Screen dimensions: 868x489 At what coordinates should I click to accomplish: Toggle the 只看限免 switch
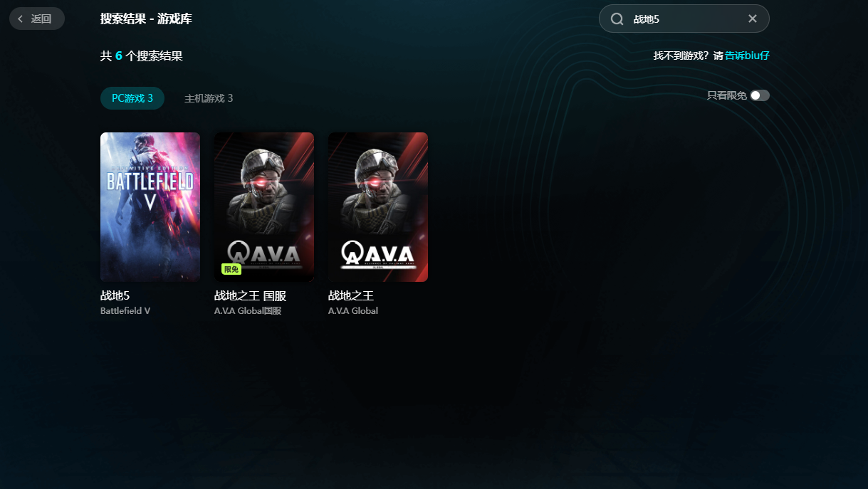click(760, 95)
